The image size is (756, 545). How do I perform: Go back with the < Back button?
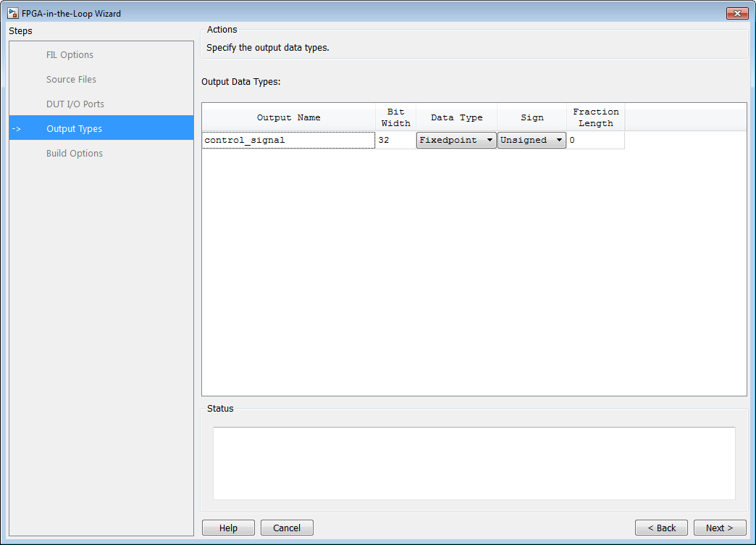pyautogui.click(x=661, y=528)
